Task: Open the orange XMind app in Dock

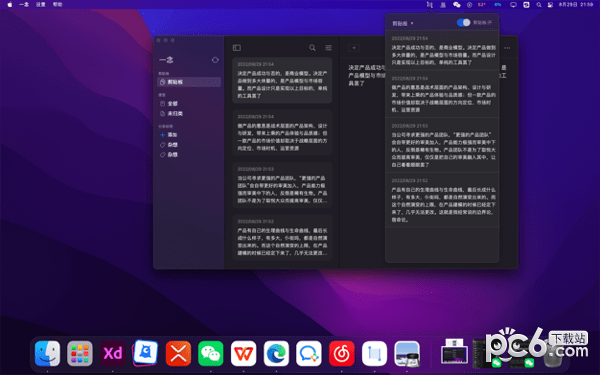Action: pyautogui.click(x=178, y=353)
